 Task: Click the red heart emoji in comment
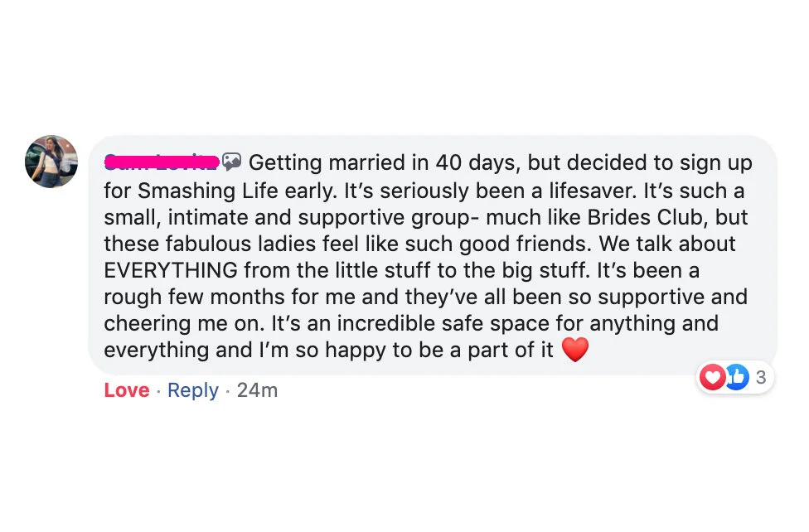574,350
